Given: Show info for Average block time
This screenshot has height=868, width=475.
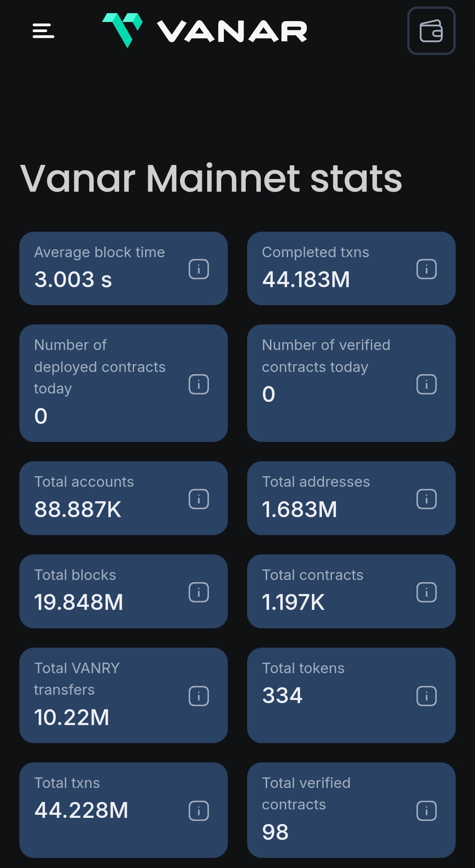Looking at the screenshot, I should pyautogui.click(x=199, y=269).
